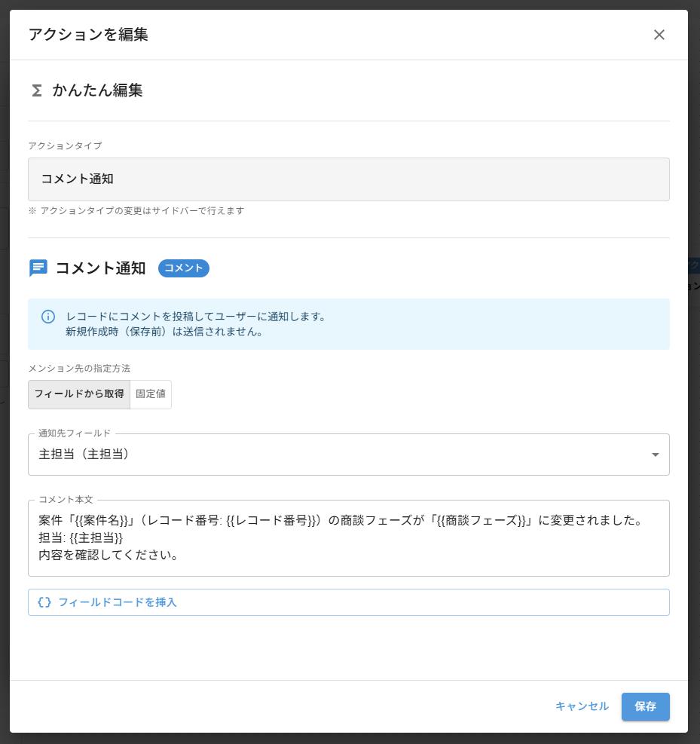Click the アクションタイプ selector showing コメント通知
This screenshot has height=744, width=700.
click(x=348, y=179)
